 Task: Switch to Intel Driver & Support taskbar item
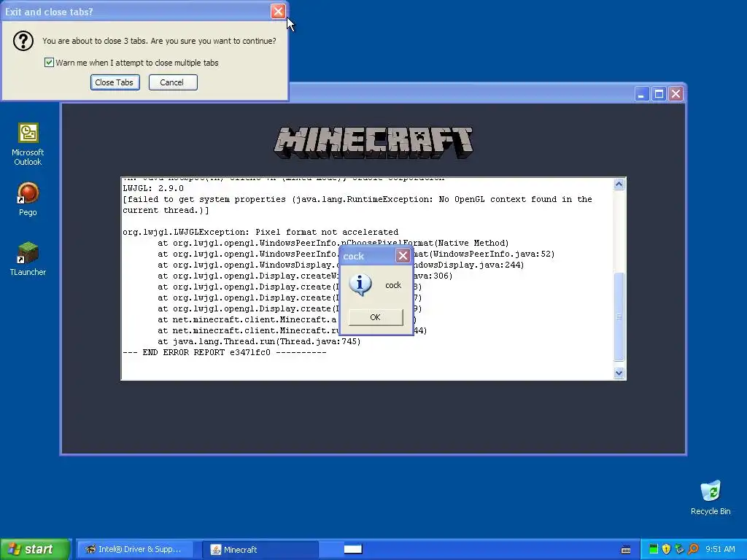click(135, 550)
